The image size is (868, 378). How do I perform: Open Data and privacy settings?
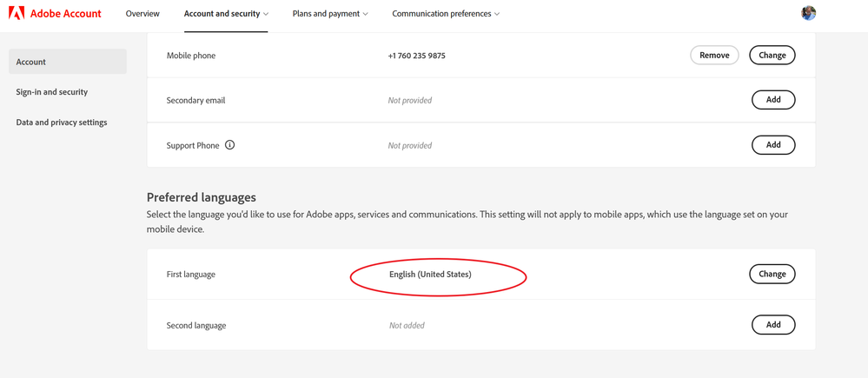click(x=62, y=123)
